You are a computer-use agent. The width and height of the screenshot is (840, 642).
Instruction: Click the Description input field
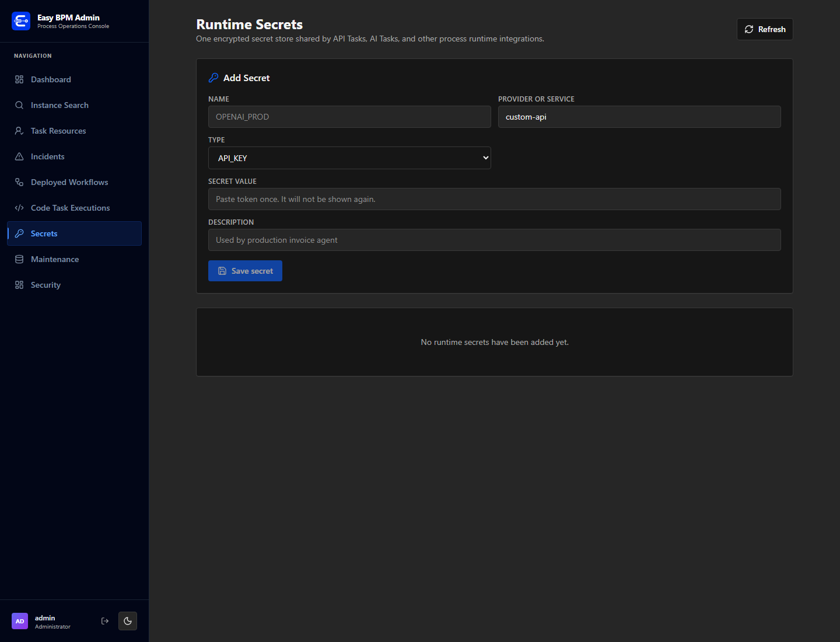pyautogui.click(x=495, y=240)
